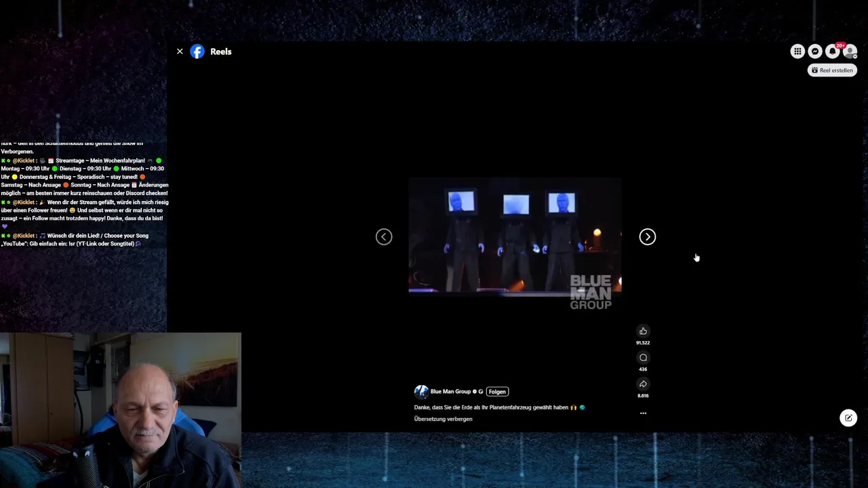Screen dimensions: 868x488
Task: Like the Blue Man Group reel
Action: (643, 331)
